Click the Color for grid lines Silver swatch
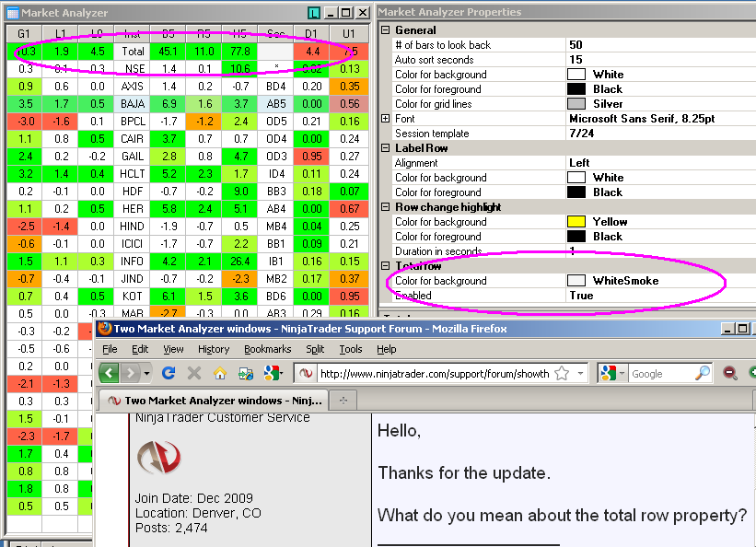 [x=576, y=104]
